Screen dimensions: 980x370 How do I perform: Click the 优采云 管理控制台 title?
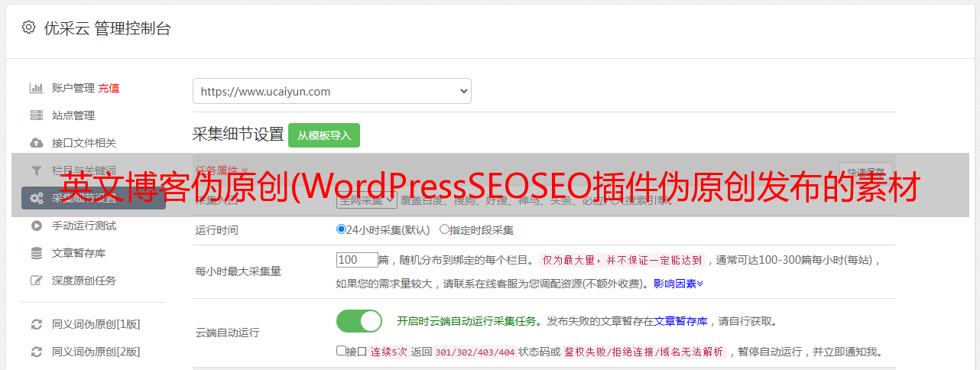pos(106,28)
